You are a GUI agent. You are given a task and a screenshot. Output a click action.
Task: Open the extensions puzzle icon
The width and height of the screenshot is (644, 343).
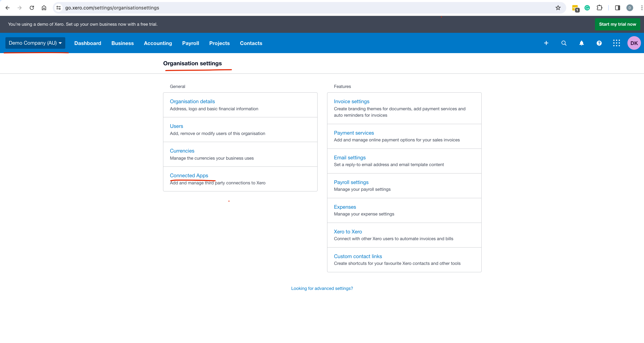tap(599, 8)
